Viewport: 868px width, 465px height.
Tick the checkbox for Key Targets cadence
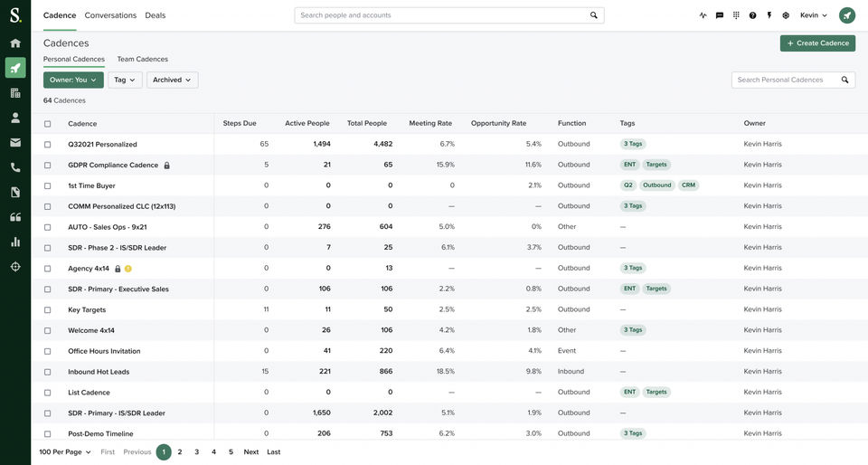pos(48,310)
